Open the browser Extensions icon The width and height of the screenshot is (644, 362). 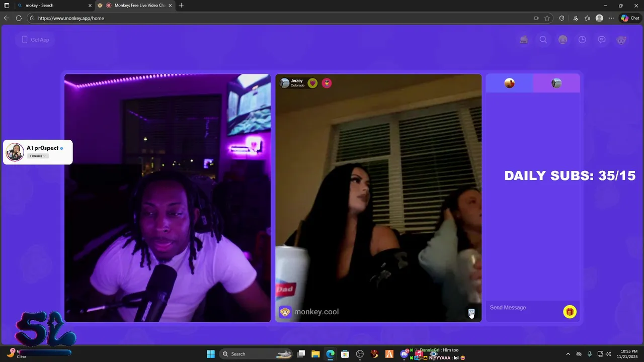click(x=561, y=18)
